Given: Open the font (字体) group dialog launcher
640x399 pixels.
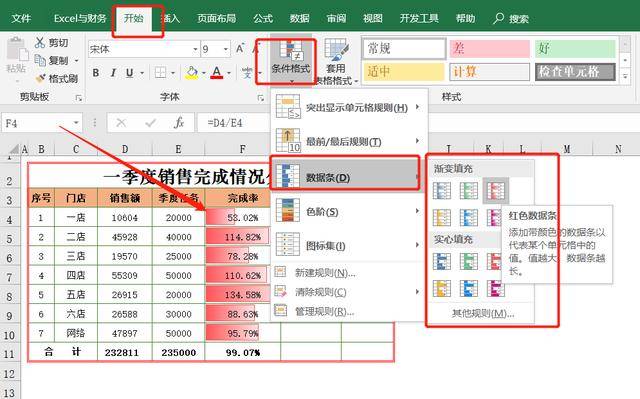Looking at the screenshot, I should (x=260, y=98).
